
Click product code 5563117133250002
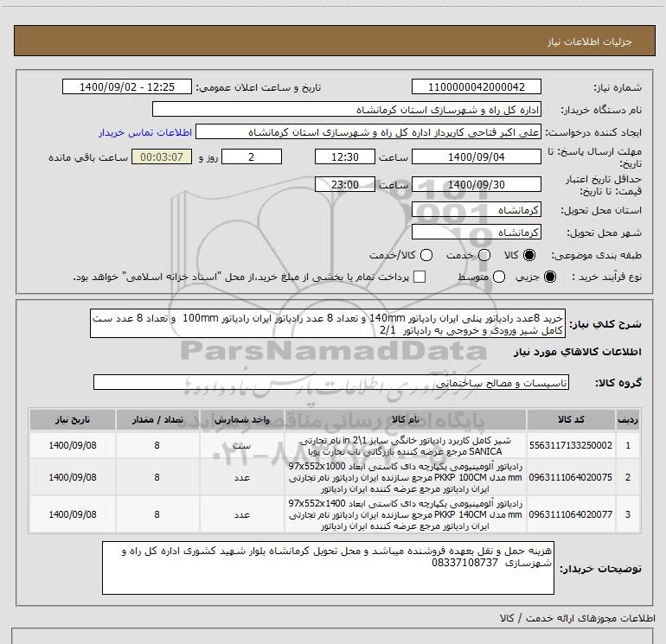click(x=571, y=445)
